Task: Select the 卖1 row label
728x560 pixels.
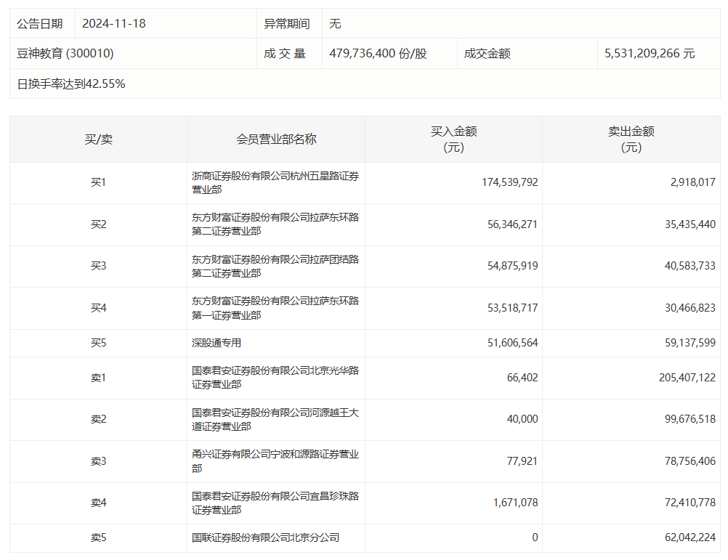Action: click(98, 378)
